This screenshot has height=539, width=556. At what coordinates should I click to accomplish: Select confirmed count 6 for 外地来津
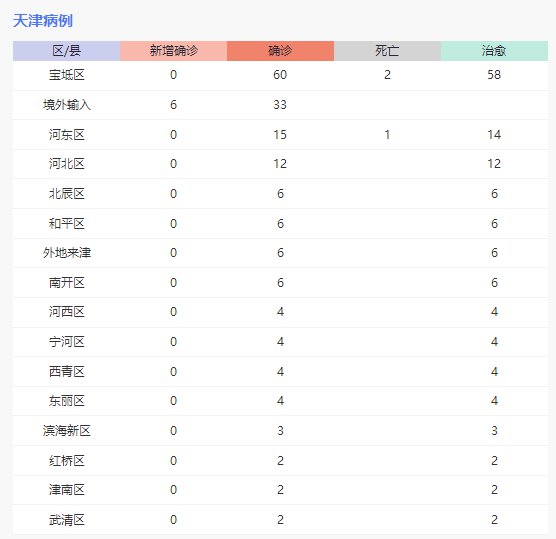coord(280,253)
